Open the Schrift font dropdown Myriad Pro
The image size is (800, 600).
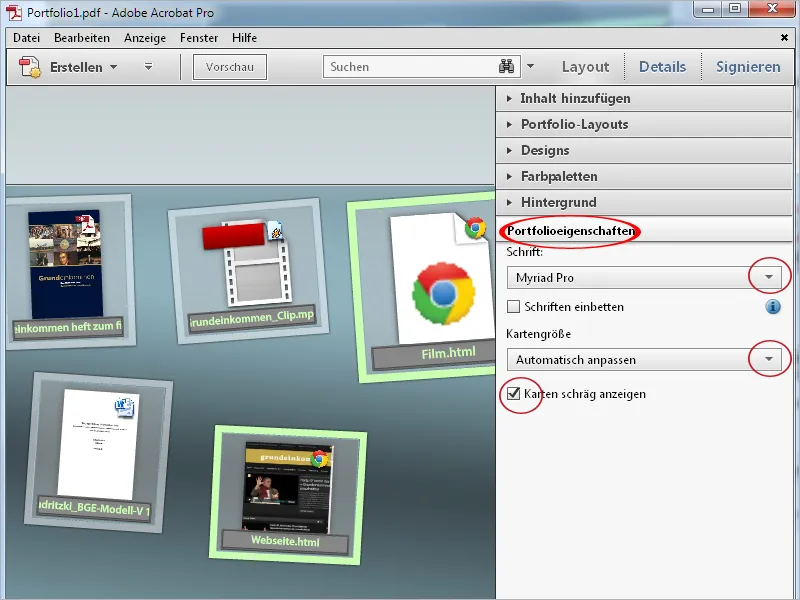pos(644,278)
